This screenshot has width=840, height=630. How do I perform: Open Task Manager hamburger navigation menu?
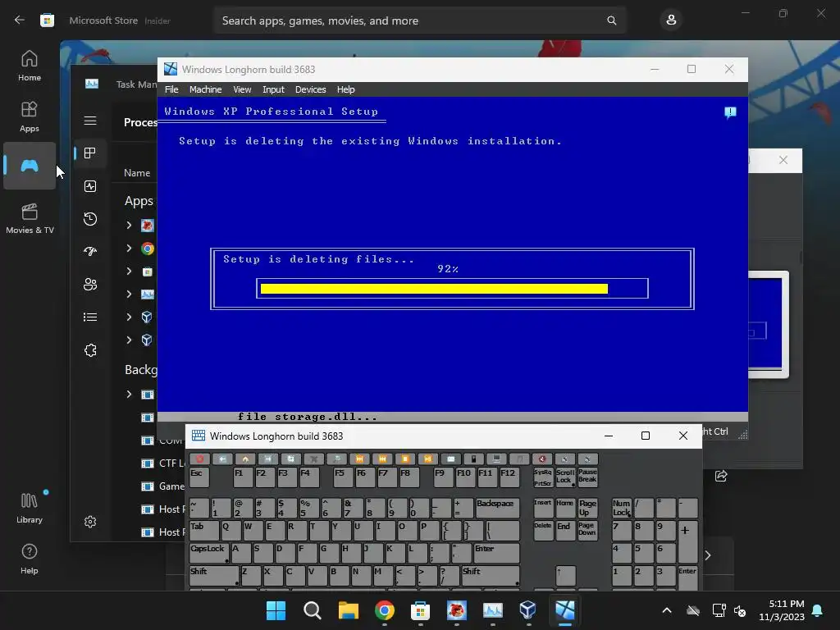click(x=90, y=121)
